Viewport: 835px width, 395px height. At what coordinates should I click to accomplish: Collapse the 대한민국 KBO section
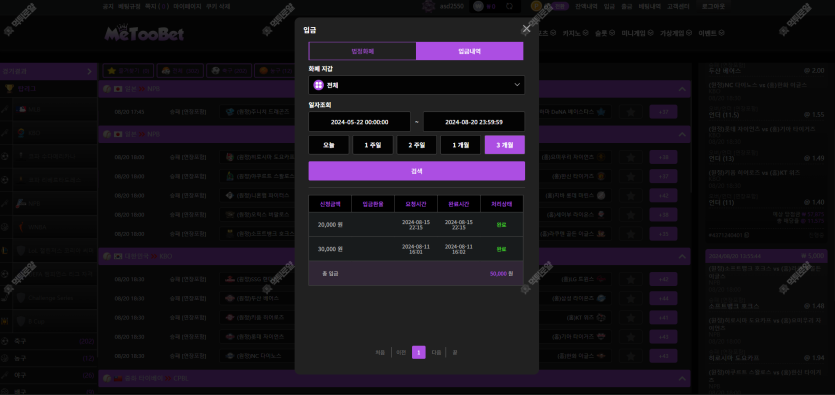[682, 257]
